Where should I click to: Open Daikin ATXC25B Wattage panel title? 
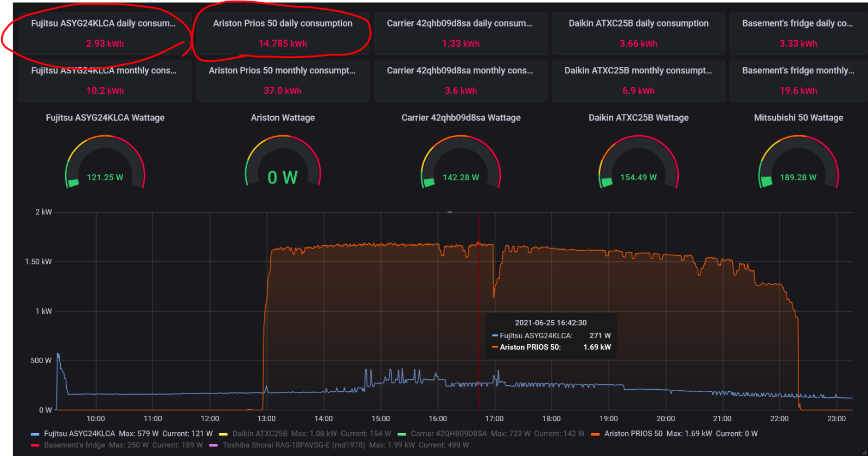pyautogui.click(x=639, y=118)
